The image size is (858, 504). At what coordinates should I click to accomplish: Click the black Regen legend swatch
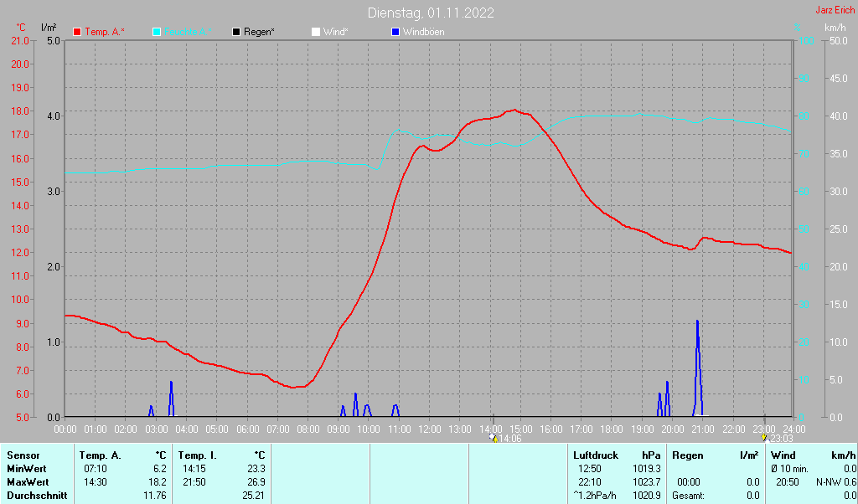pyautogui.click(x=235, y=33)
